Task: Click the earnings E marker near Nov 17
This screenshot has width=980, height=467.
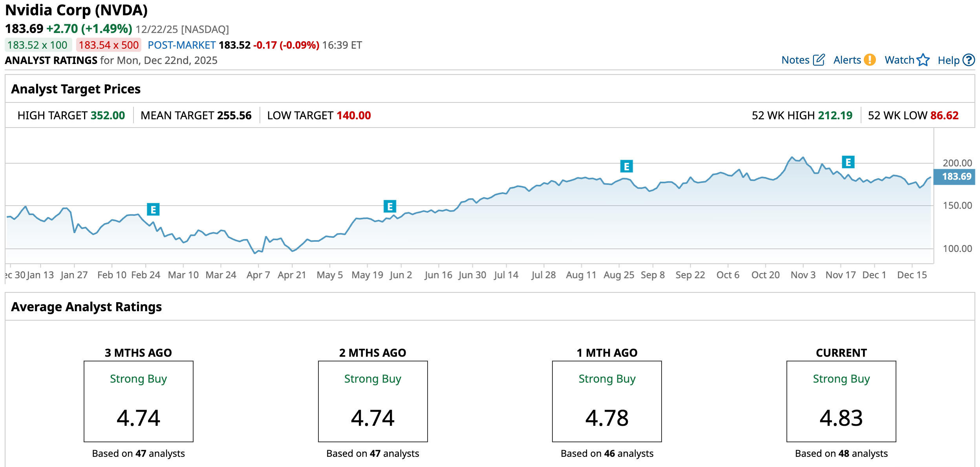Action: point(848,162)
